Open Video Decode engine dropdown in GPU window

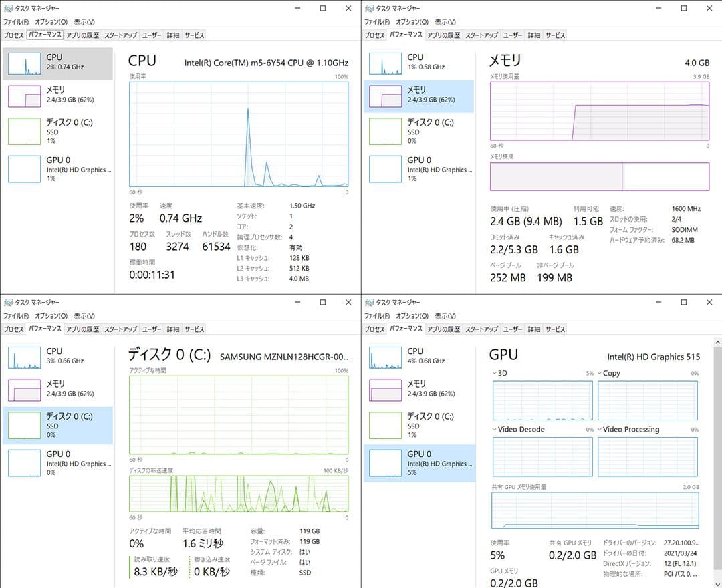[495, 429]
